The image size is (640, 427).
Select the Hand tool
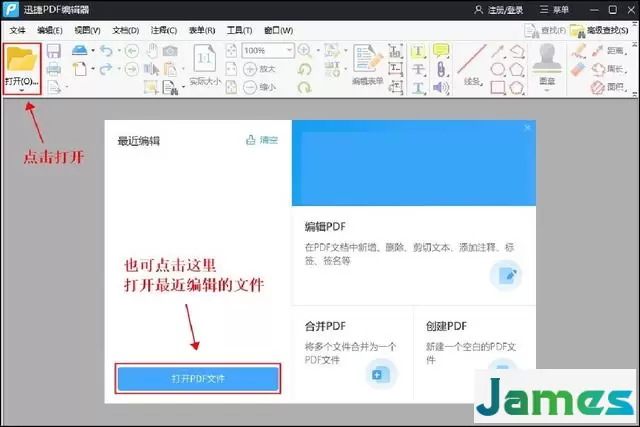point(152,51)
